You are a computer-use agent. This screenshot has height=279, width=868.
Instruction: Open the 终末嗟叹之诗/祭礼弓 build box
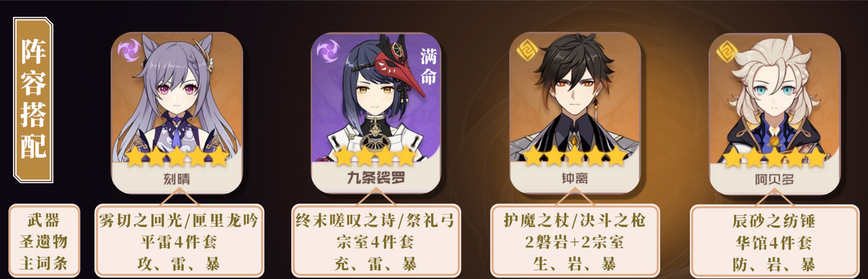[x=376, y=241]
